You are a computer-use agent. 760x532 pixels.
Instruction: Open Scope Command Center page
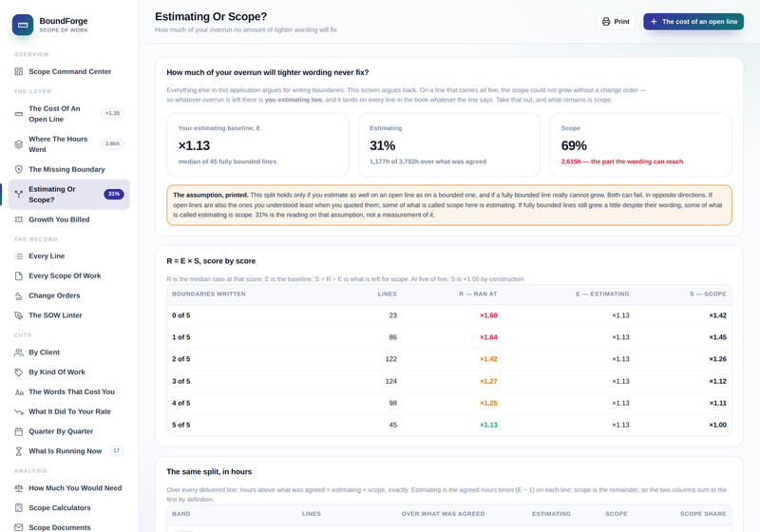click(68, 71)
